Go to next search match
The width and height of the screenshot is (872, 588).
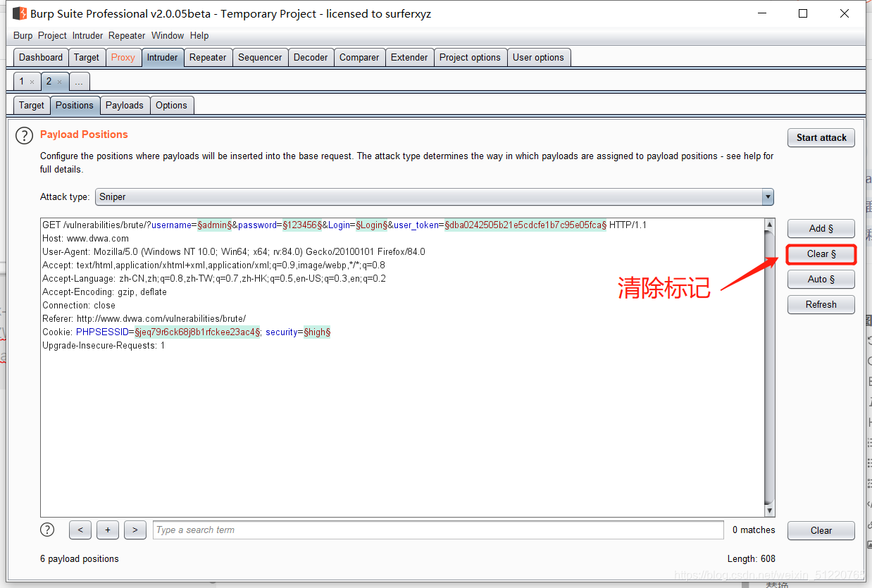(135, 530)
